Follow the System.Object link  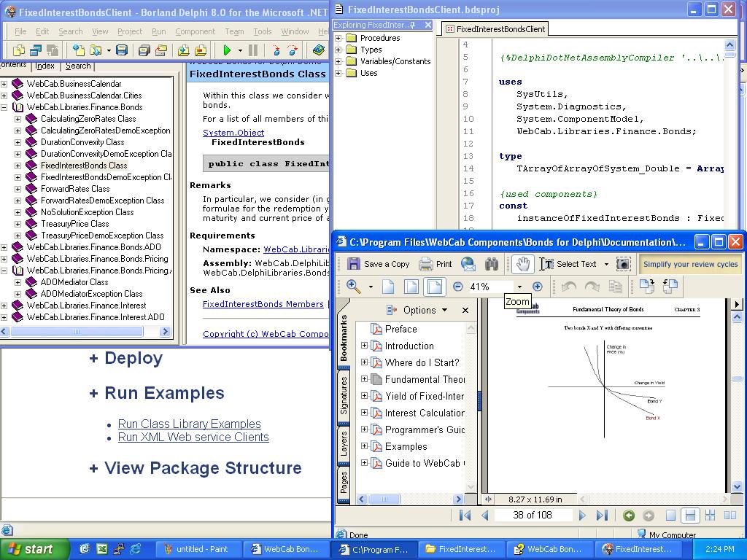[x=233, y=133]
